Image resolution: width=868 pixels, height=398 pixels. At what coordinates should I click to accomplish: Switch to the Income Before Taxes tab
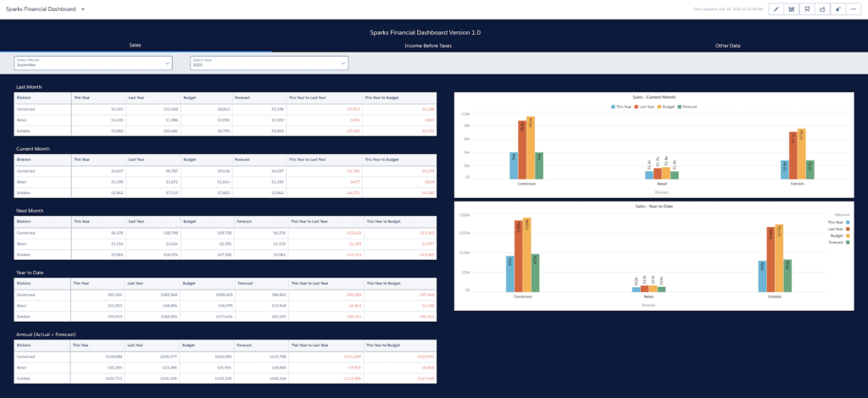pyautogui.click(x=428, y=46)
